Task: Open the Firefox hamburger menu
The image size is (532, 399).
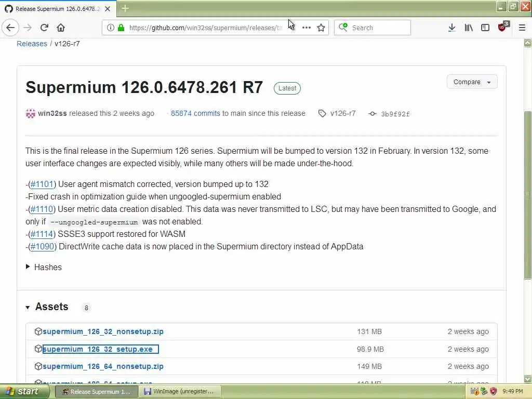Action: coord(522,28)
